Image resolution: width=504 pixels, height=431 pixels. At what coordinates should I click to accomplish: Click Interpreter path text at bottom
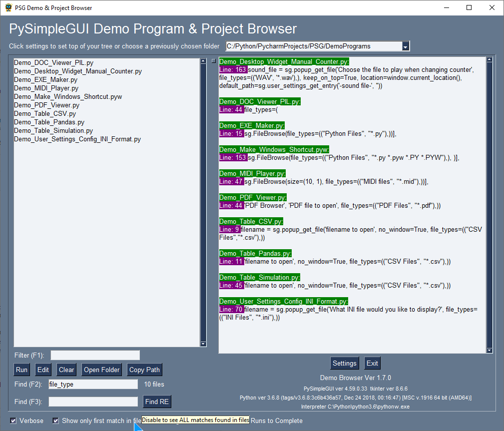pos(355,407)
